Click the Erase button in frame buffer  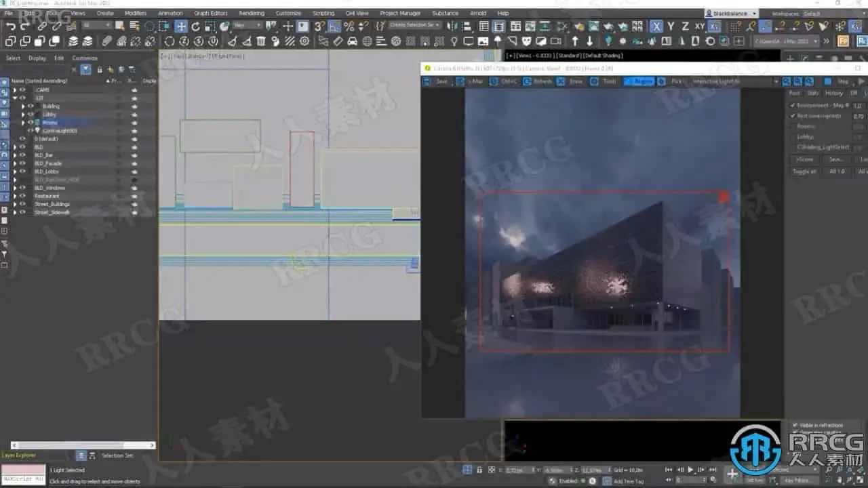(570, 81)
